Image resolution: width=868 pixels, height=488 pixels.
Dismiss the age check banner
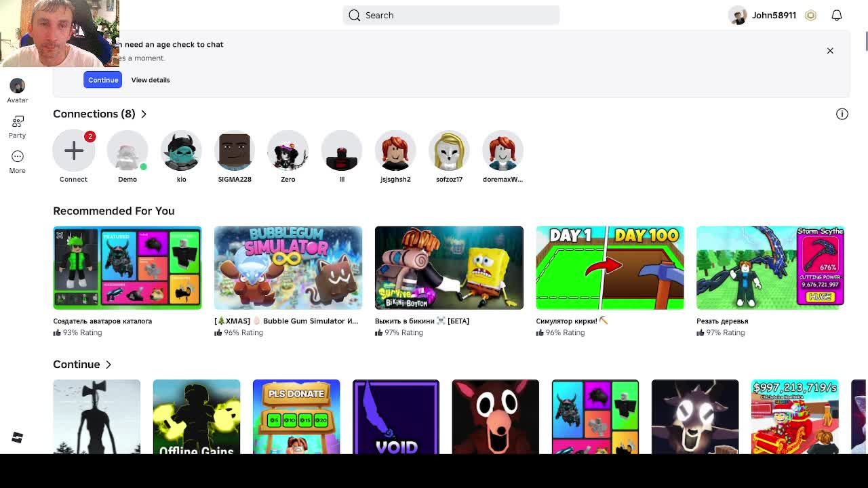point(830,51)
